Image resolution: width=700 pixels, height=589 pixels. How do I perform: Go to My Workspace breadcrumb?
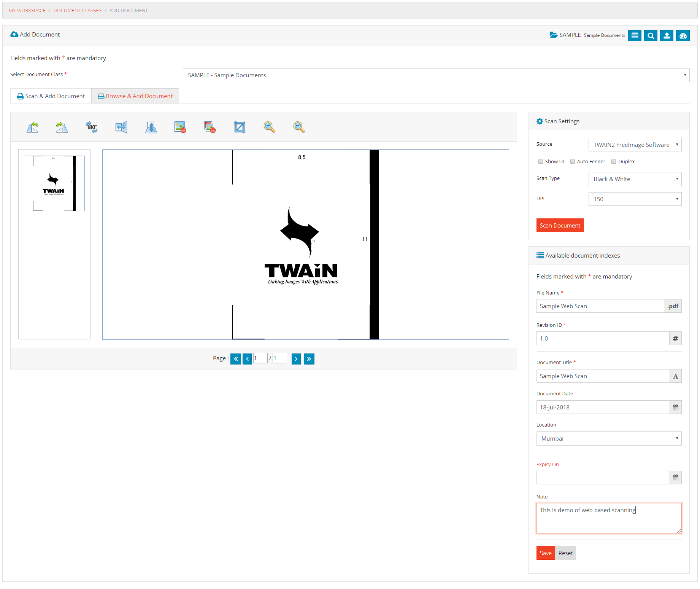(x=27, y=11)
